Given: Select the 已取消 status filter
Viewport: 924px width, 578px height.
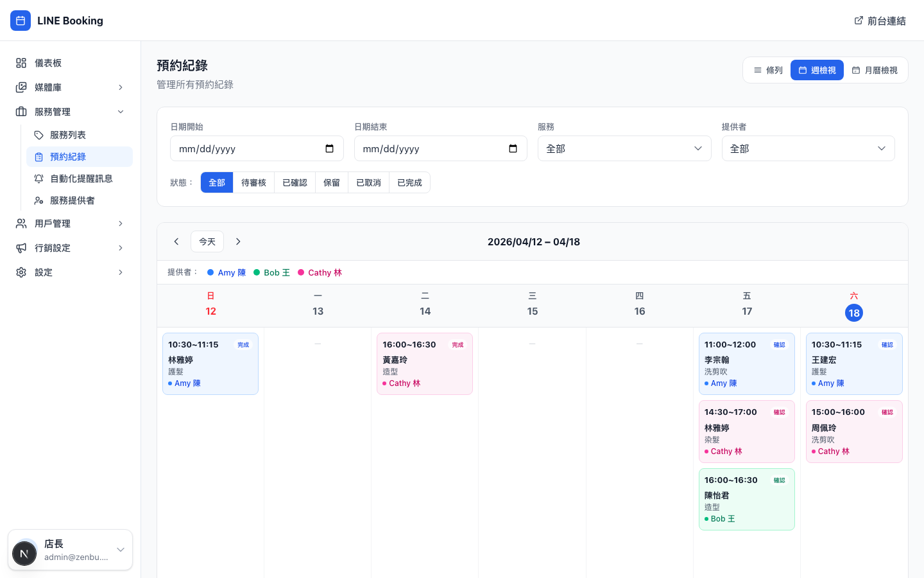Looking at the screenshot, I should [368, 183].
